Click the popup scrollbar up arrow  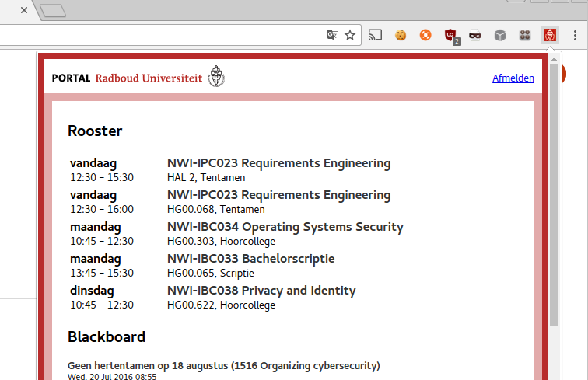(x=554, y=59)
